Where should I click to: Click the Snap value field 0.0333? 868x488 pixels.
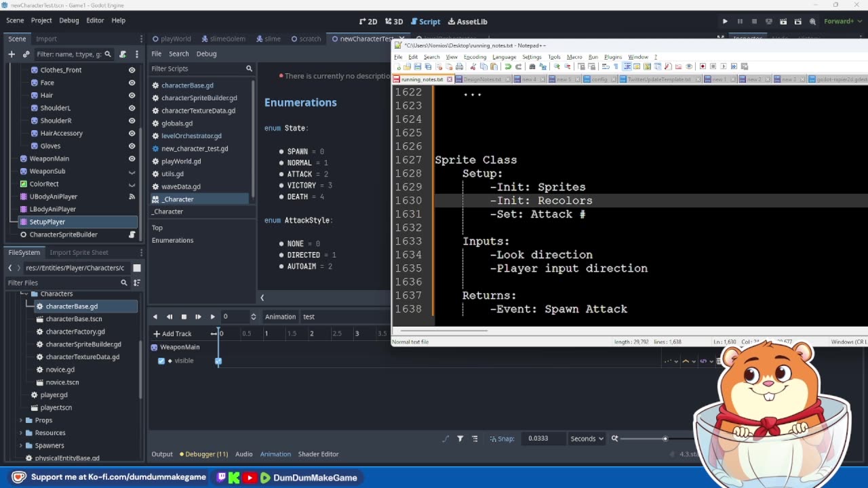click(x=542, y=439)
